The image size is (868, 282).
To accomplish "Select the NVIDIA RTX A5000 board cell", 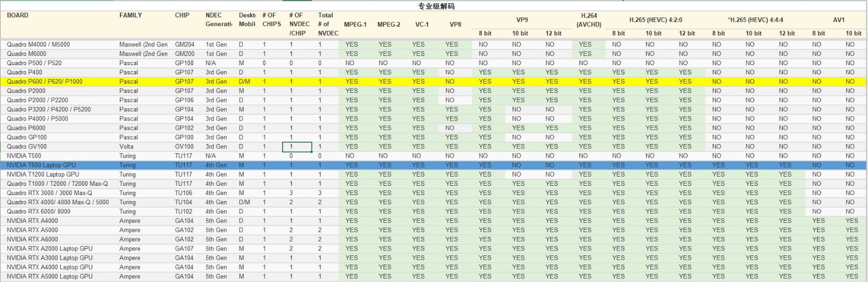I will pyautogui.click(x=32, y=230).
